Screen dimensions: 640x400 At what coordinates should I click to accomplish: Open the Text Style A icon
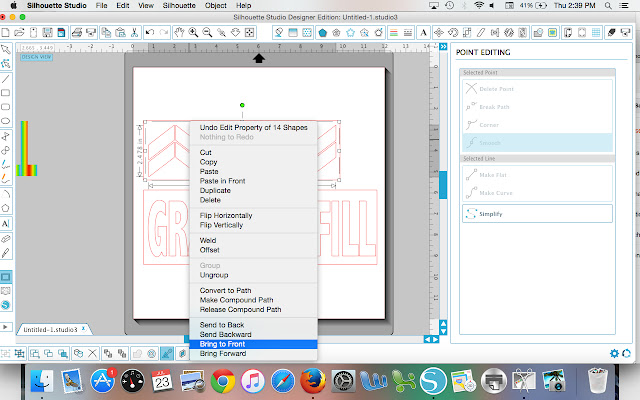pyautogui.click(x=423, y=33)
